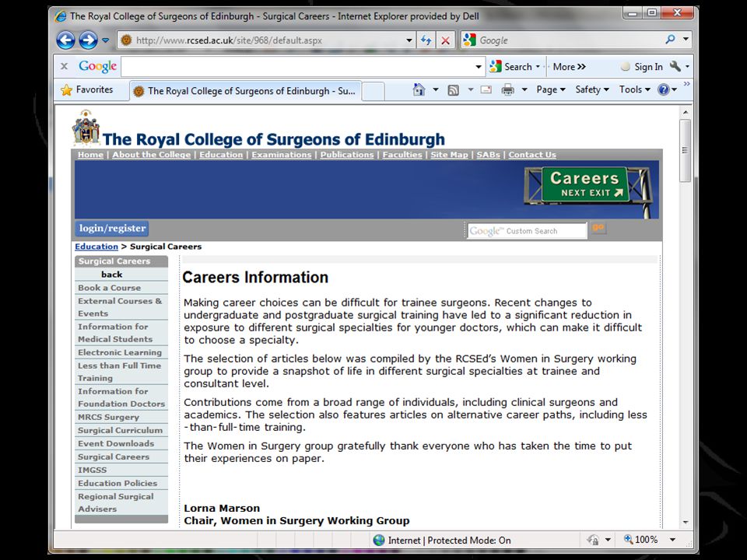Screen dimensions: 747x560
Task: Open About the College link
Action: point(152,155)
